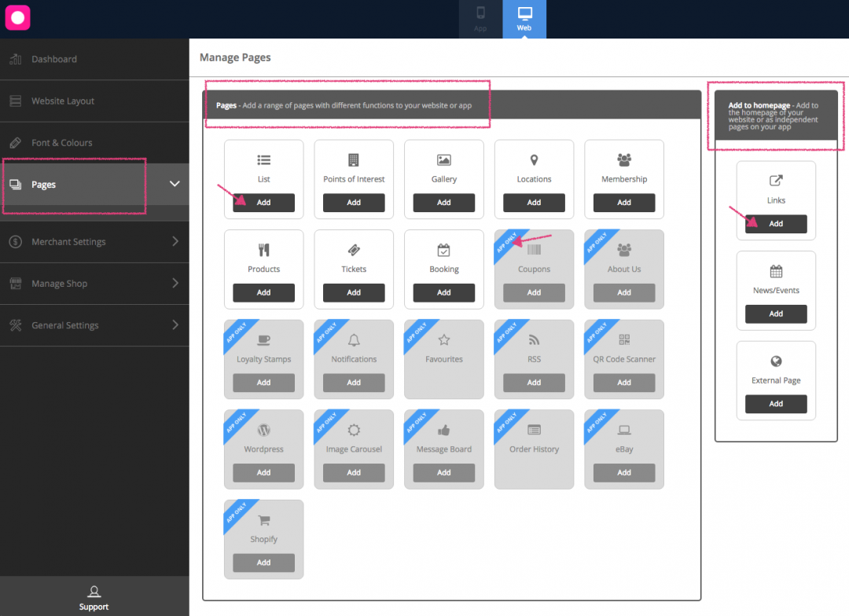Expand the Manage Shop section

pyautogui.click(x=94, y=284)
